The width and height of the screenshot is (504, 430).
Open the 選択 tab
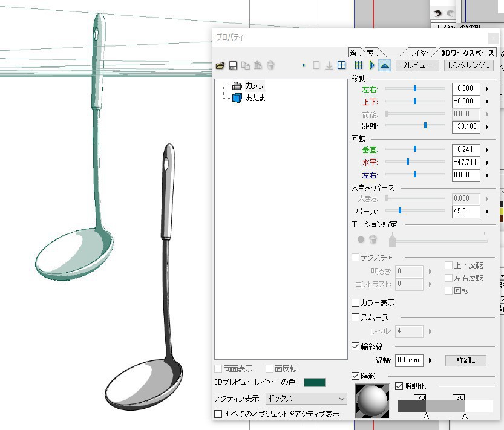[x=356, y=53]
